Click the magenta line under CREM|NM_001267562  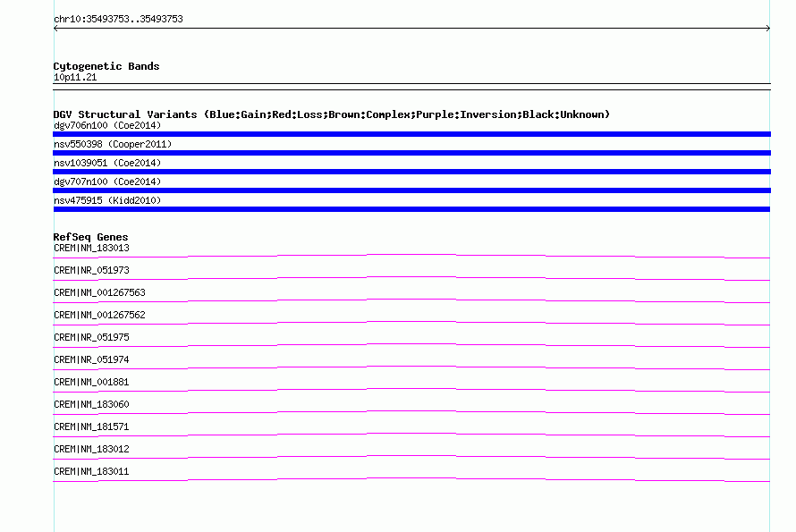point(411,324)
